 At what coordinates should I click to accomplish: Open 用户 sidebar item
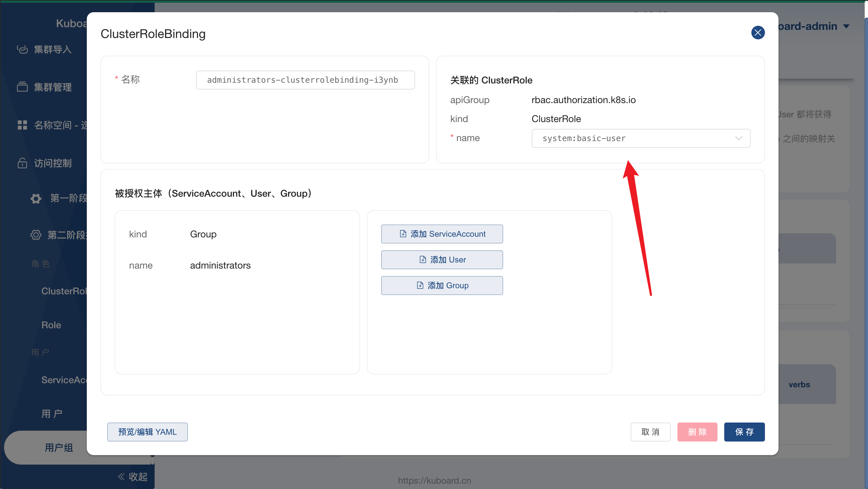[52, 414]
